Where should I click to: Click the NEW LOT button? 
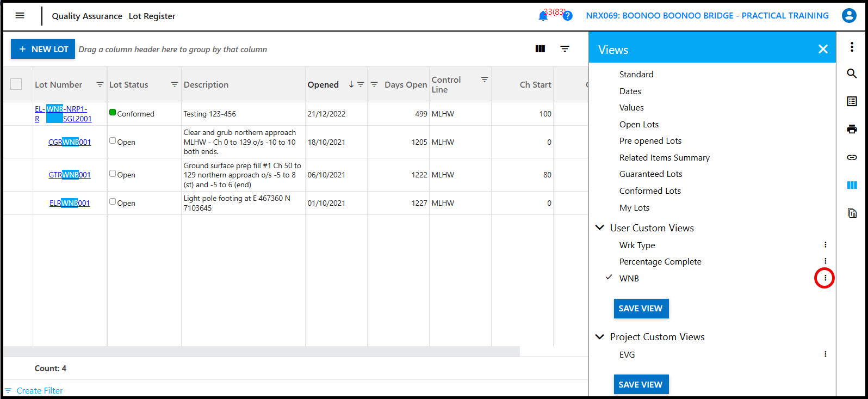(x=43, y=49)
